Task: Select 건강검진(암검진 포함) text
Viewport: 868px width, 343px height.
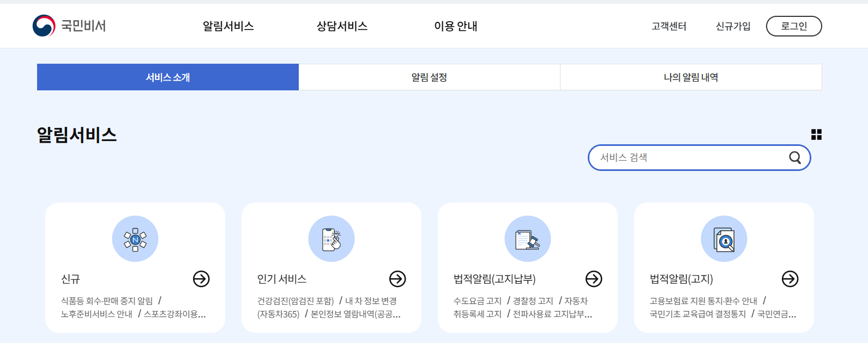Action: (x=296, y=301)
